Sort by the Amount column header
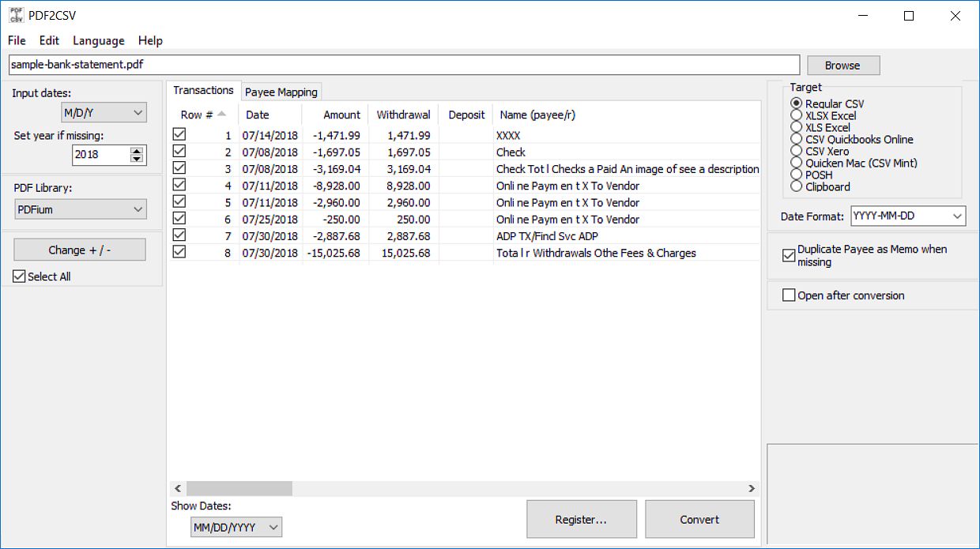This screenshot has height=549, width=980. coord(335,115)
